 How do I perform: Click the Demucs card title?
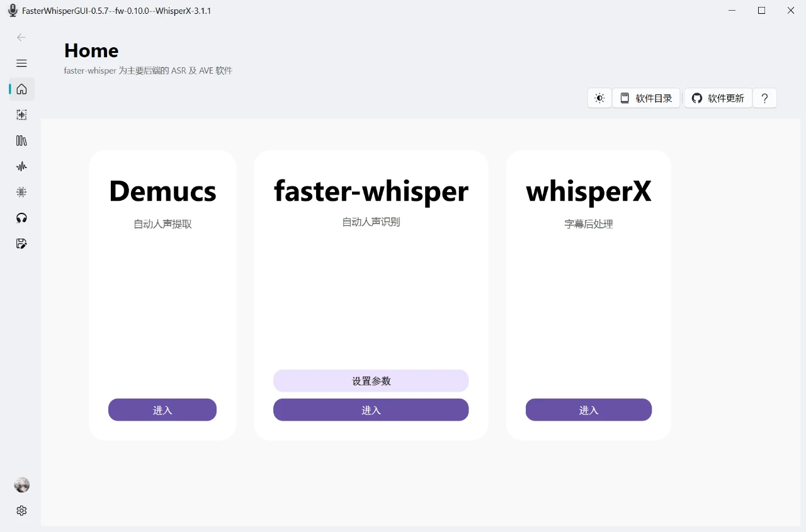(162, 191)
